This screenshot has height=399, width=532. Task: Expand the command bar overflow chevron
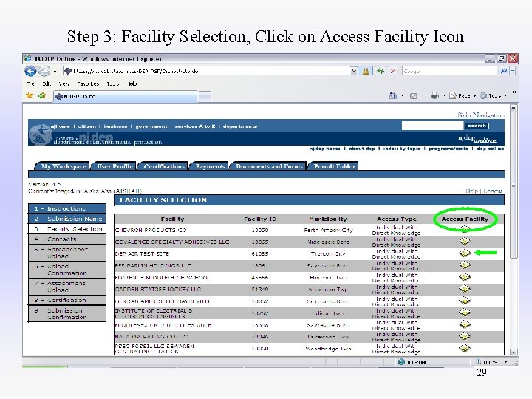(x=514, y=92)
